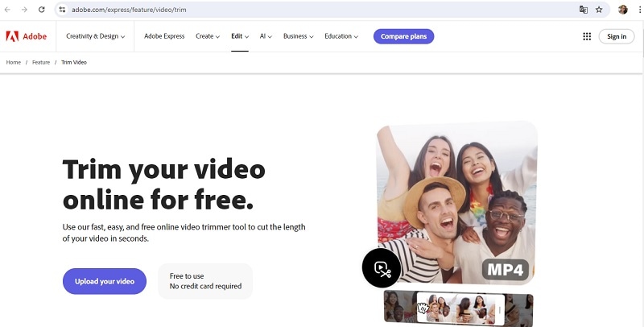Click the 'Use our fast, easy, and free' description
The width and height of the screenshot is (644, 327).
[x=184, y=233]
